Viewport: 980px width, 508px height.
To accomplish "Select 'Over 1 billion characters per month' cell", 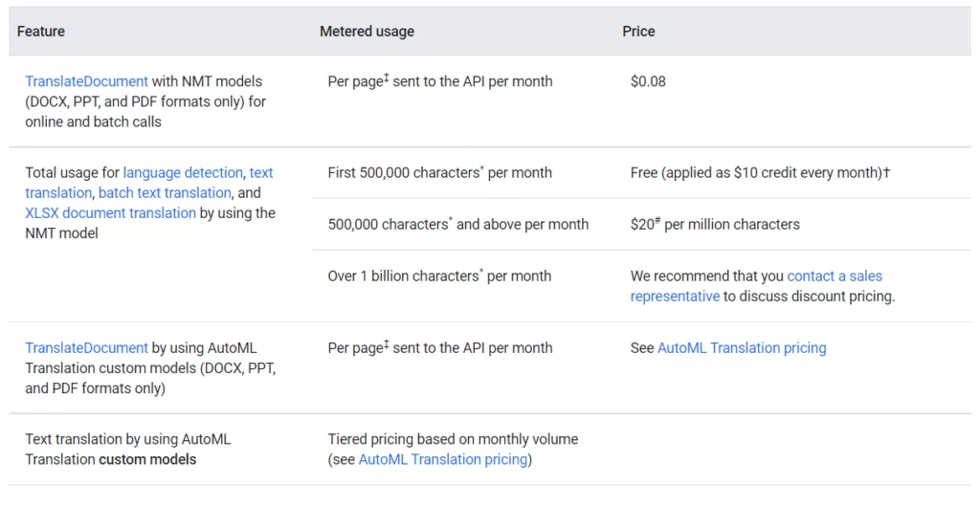I will [439, 276].
